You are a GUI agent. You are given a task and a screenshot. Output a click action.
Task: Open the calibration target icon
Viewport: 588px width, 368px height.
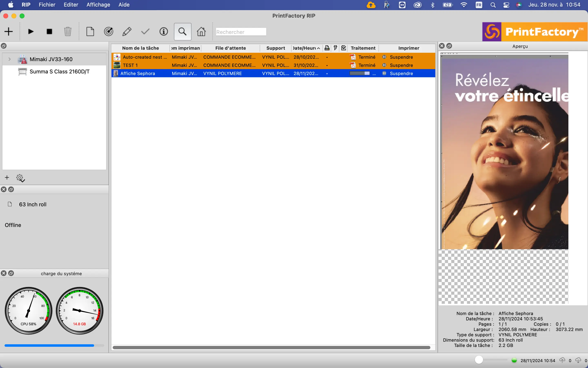109,32
